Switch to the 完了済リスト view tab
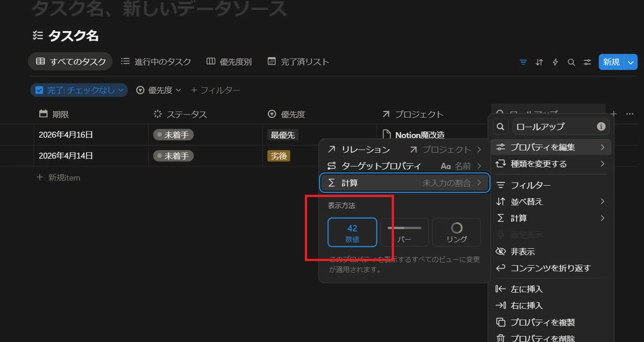Viewport: 644px width, 342px height. tap(298, 62)
